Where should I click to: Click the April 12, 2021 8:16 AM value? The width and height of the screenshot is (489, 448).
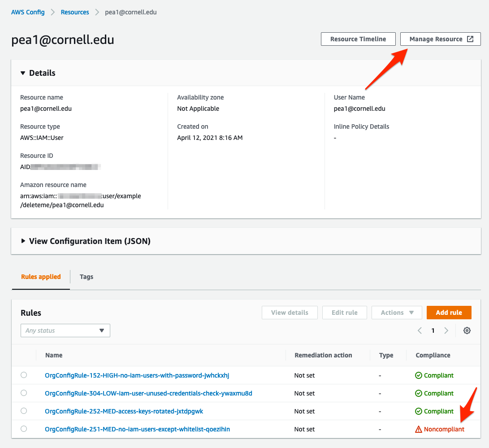210,138
